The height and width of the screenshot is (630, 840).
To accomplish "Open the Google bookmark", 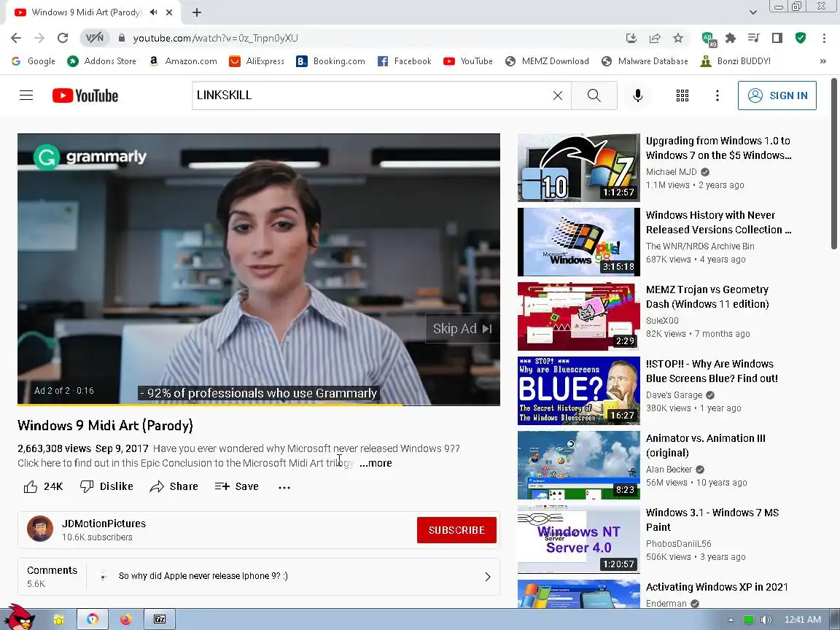I will [34, 61].
